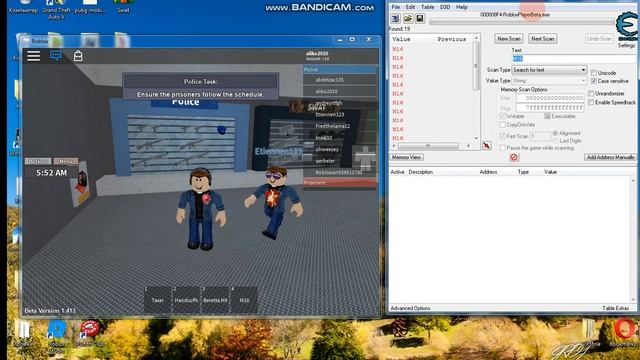Click the red clear-list no-entry icon
The width and height of the screenshot is (640, 360).
pyautogui.click(x=514, y=157)
